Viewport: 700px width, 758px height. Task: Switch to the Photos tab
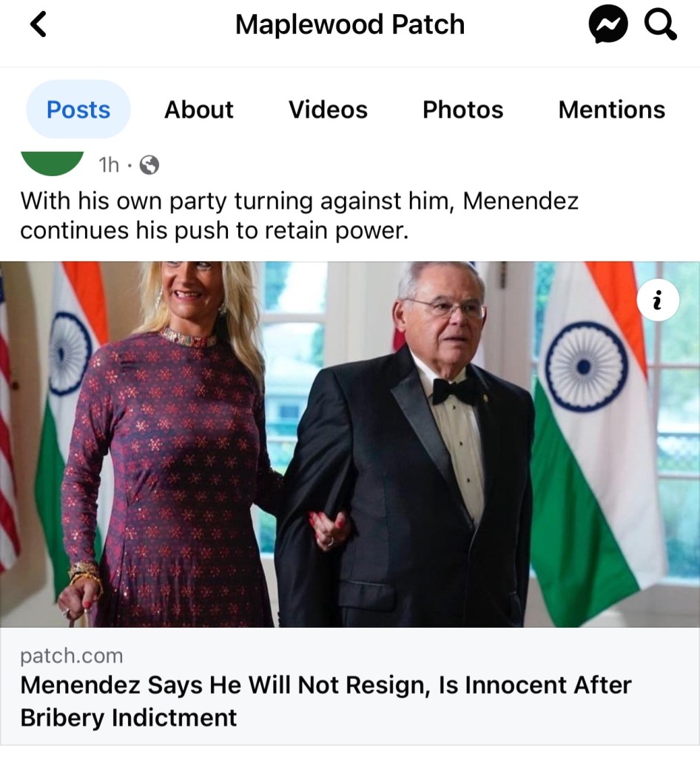(462, 110)
